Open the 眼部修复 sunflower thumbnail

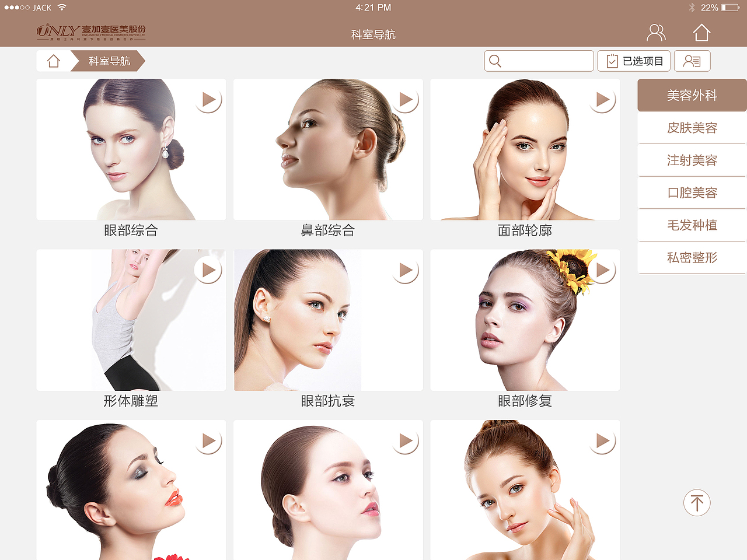tap(525, 320)
